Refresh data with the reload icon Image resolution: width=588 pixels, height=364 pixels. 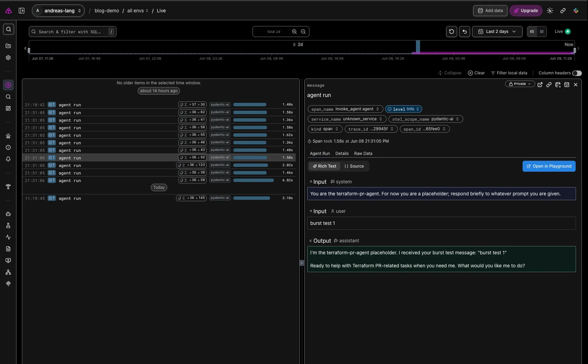pos(452,32)
